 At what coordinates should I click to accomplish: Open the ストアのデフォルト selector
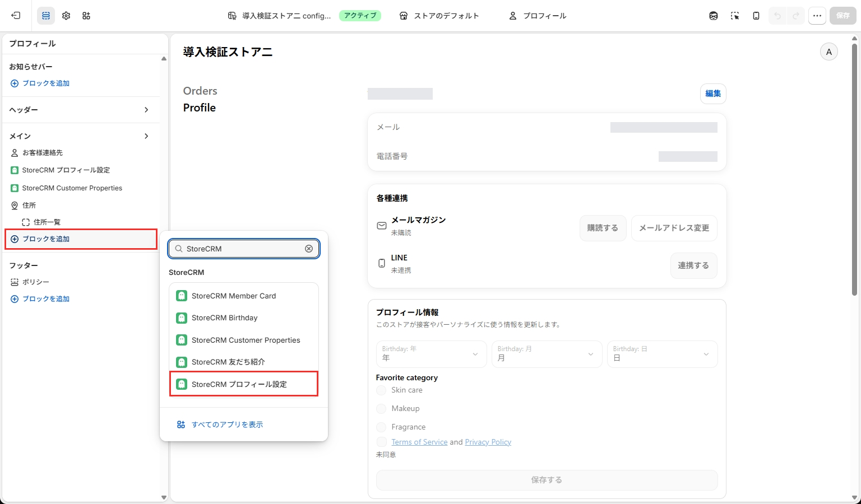tap(439, 16)
